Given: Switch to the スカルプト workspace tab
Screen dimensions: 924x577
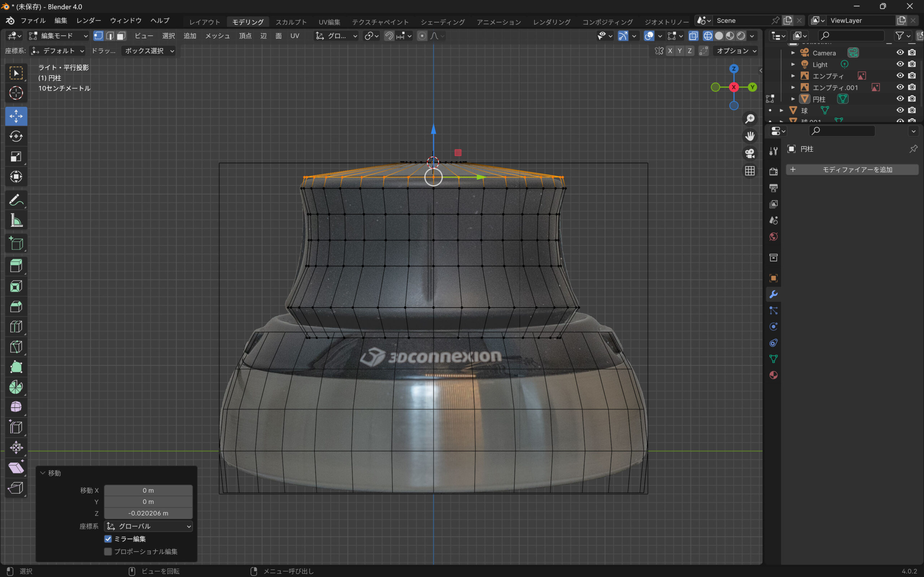Looking at the screenshot, I should coord(291,22).
